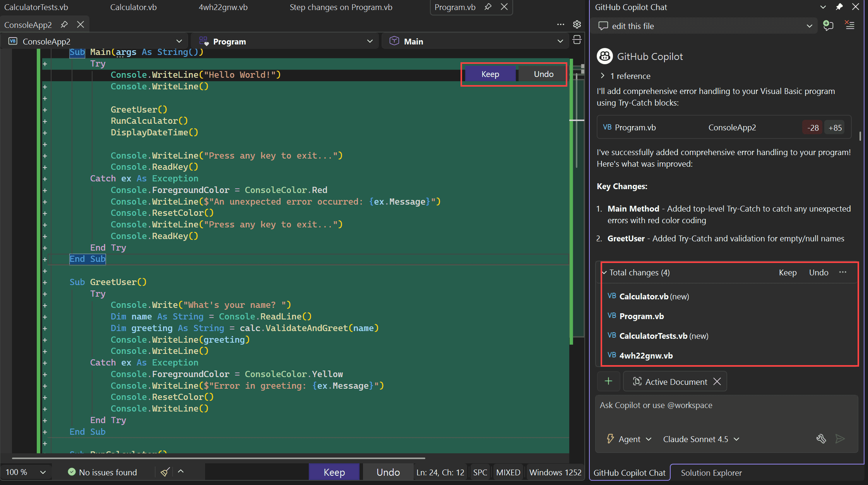Unpin the Program.vb tab

tap(488, 7)
